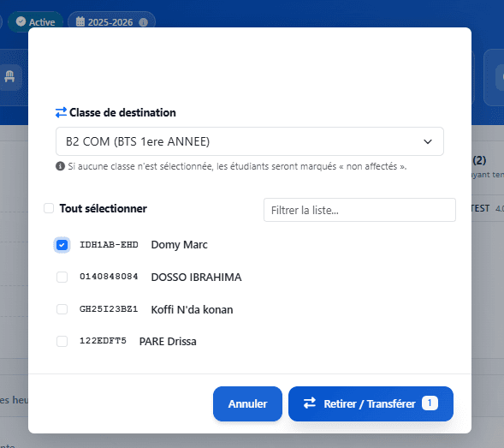Click the Retirer / Transférer button
The width and height of the screenshot is (504, 448).
(371, 403)
